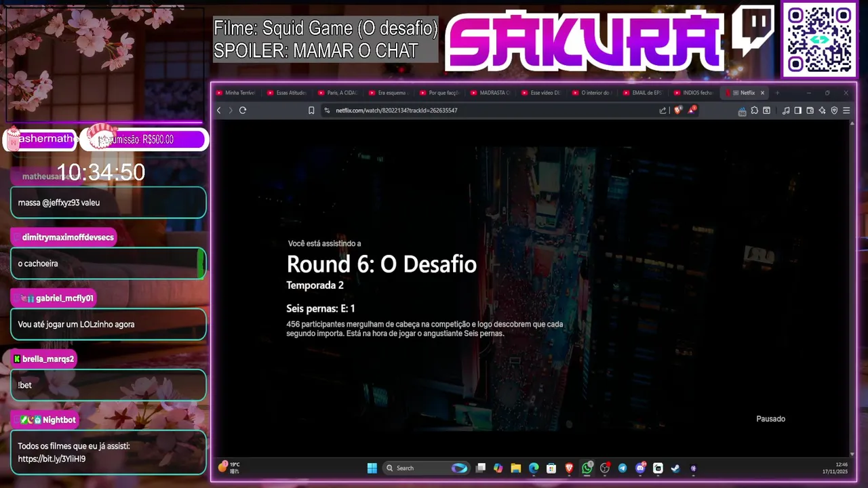Open Telegram from the taskbar
The width and height of the screenshot is (868, 488).
pyautogui.click(x=623, y=468)
